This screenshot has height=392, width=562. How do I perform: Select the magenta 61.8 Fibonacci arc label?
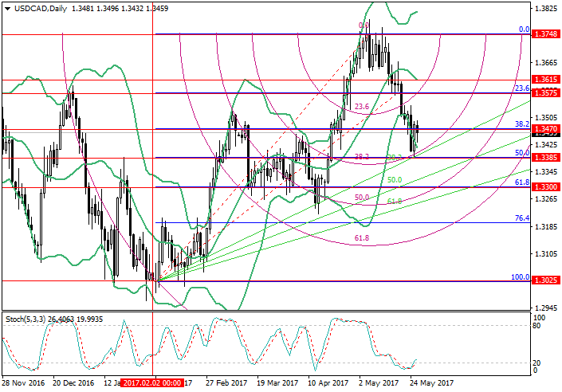362,238
